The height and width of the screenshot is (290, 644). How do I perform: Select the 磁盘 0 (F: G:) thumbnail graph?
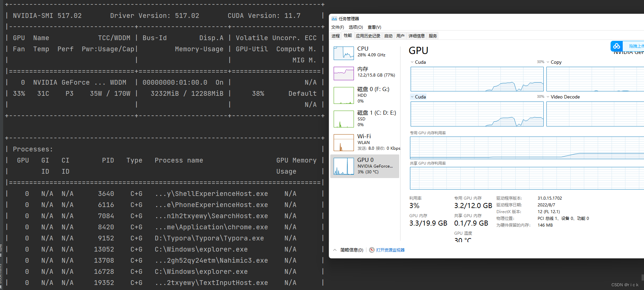(x=344, y=95)
